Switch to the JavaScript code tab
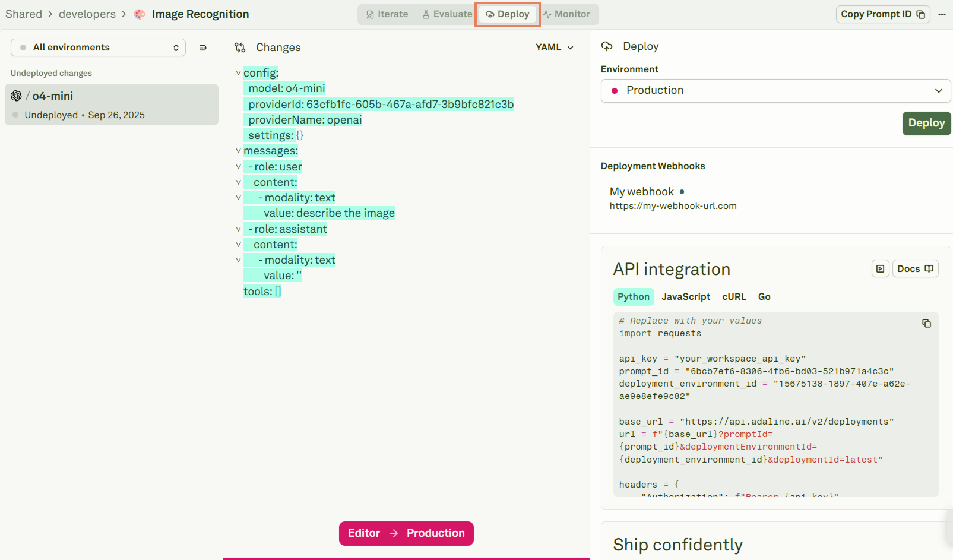Image resolution: width=953 pixels, height=560 pixels. click(x=686, y=296)
